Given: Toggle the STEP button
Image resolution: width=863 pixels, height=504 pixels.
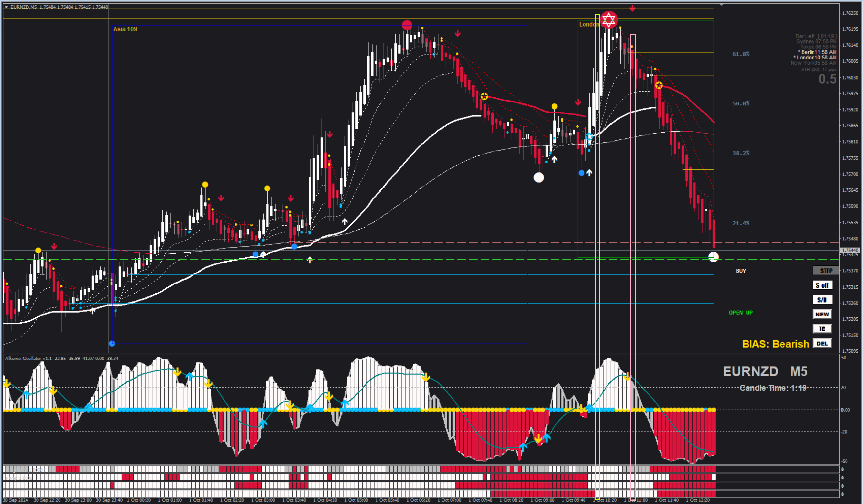Looking at the screenshot, I should click(x=826, y=271).
